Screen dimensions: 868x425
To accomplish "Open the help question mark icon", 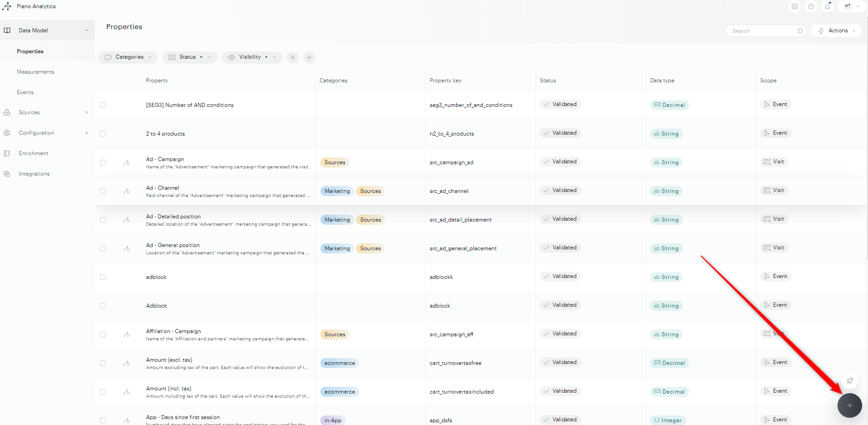I will [x=811, y=6].
